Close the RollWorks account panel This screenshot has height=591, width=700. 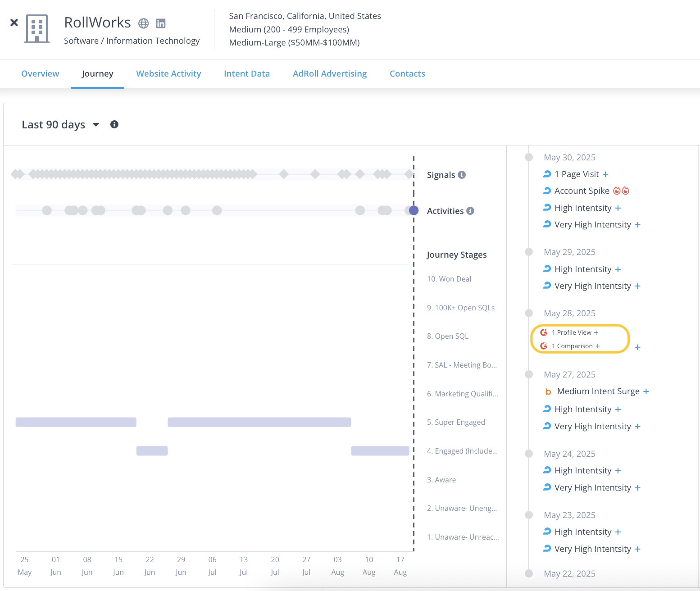pyautogui.click(x=14, y=23)
